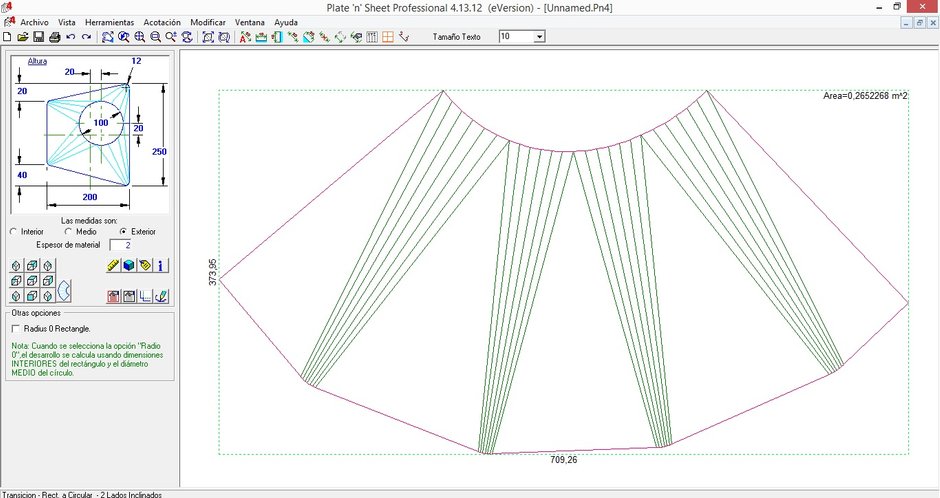Select the bottom-right view orientation cube
The image size is (940, 498).
pos(48,295)
